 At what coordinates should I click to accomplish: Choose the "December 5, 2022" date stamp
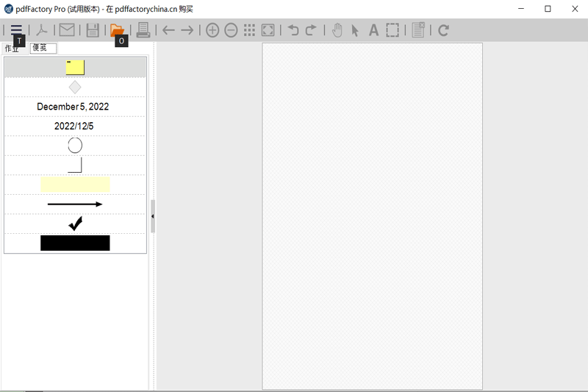coord(73,107)
